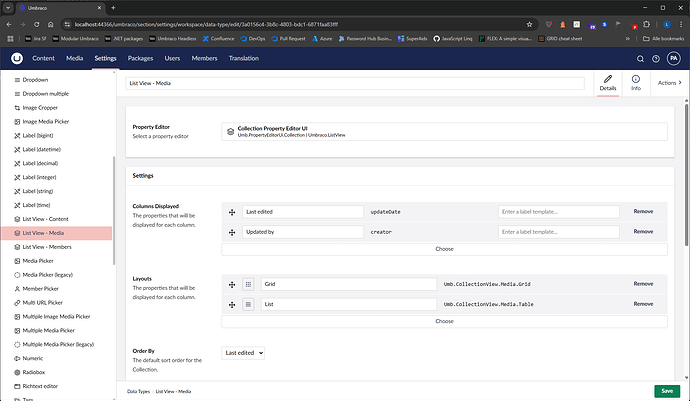
Task: Select List View - Content in tree
Action: pyautogui.click(x=45, y=219)
